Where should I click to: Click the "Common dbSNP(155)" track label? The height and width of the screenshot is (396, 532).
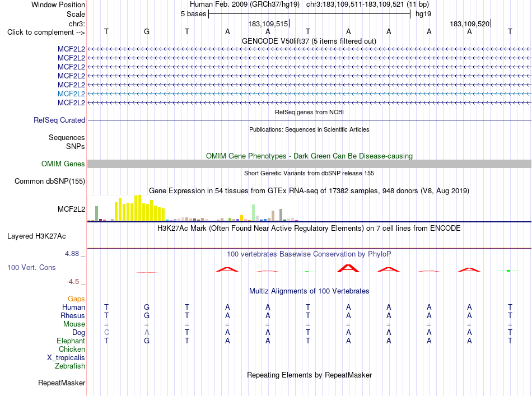(49, 181)
